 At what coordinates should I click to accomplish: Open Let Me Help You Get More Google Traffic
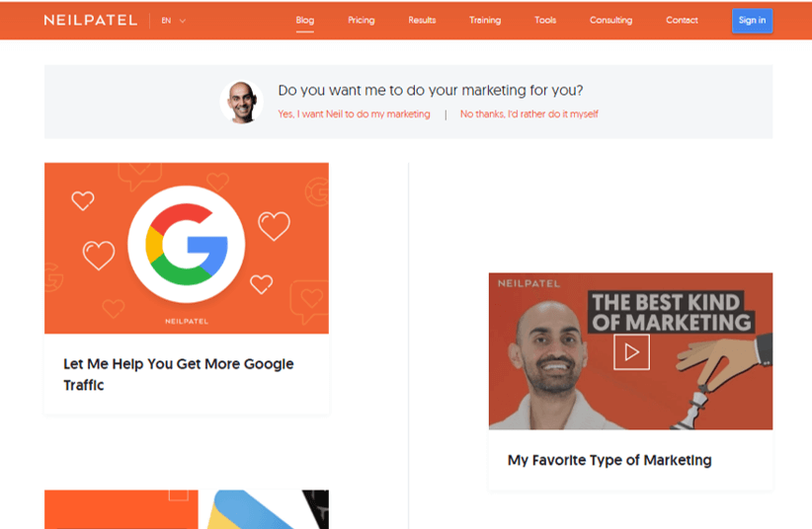pyautogui.click(x=178, y=374)
